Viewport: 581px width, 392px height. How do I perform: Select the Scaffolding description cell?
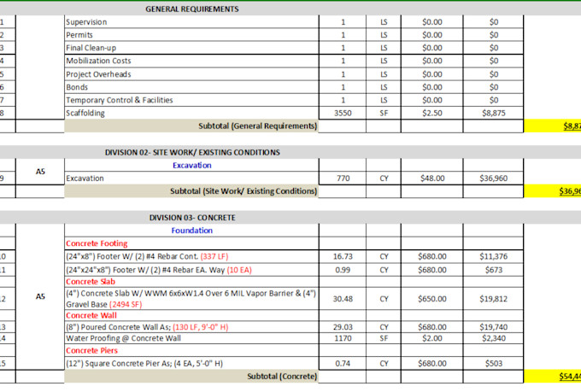click(x=191, y=113)
